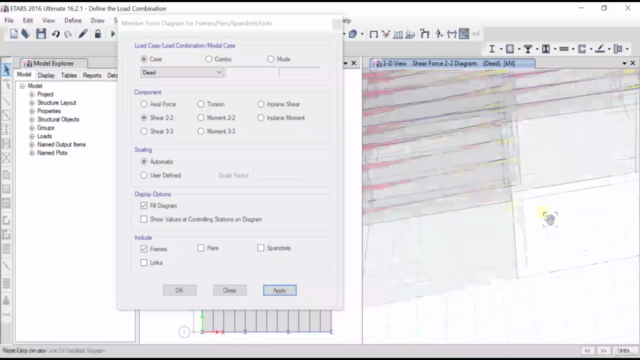Click the Undo arrow icon
This screenshot has width=640, height=360.
point(56,34)
